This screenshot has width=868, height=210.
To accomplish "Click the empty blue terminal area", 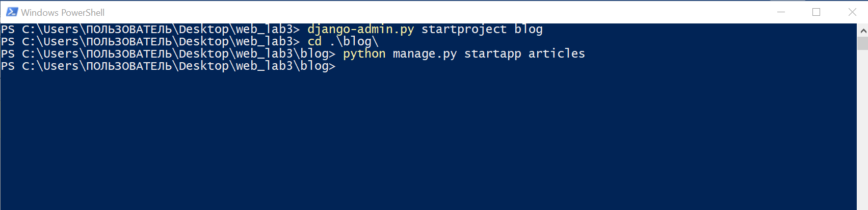I will (x=428, y=143).
